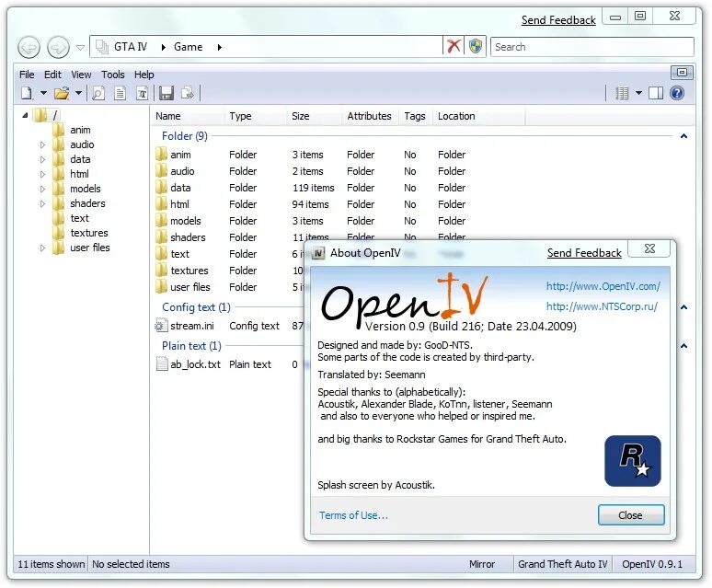This screenshot has width=712, height=588.
Task: Sort by Attributes column header
Action: pos(369,116)
